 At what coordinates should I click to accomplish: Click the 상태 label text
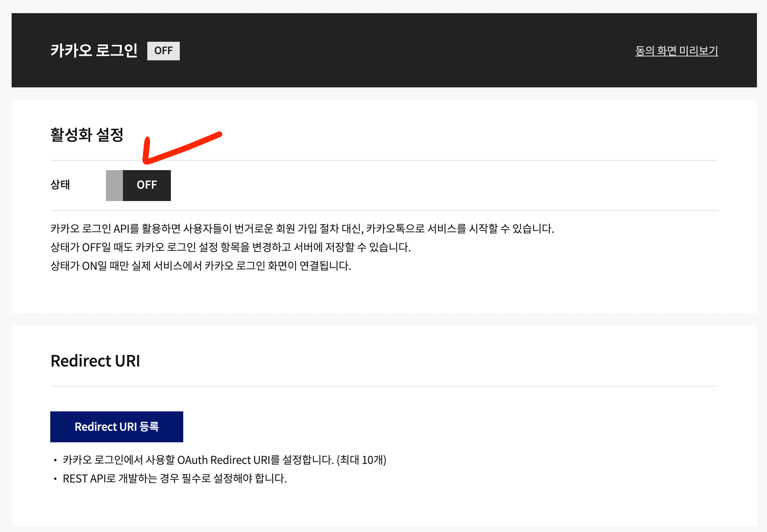point(60,184)
